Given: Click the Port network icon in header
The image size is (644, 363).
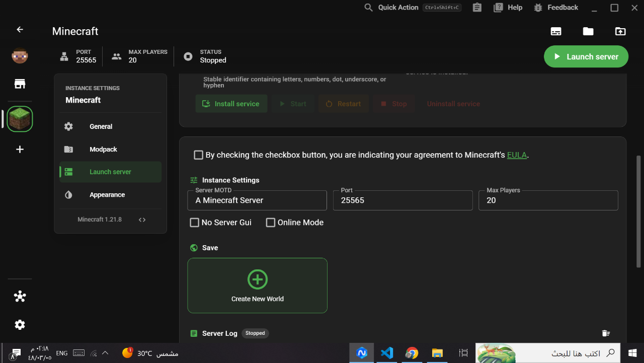Looking at the screenshot, I should [64, 56].
